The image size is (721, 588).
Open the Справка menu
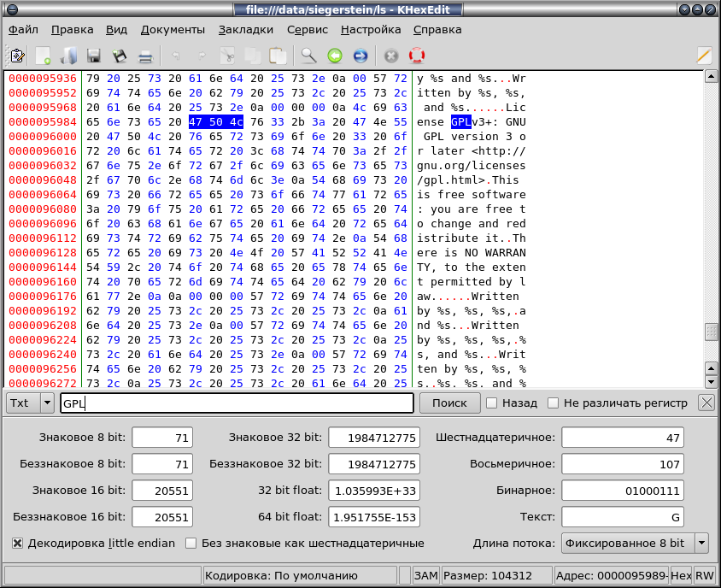coord(437,29)
